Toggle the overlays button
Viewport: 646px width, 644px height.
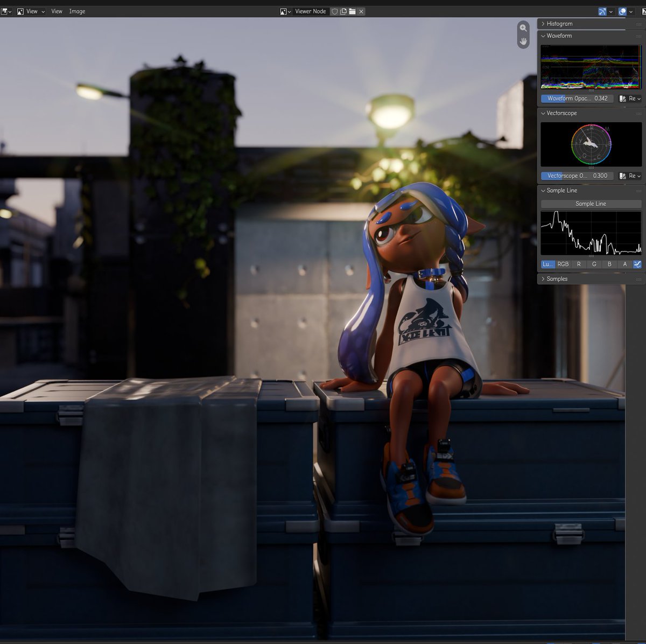622,11
